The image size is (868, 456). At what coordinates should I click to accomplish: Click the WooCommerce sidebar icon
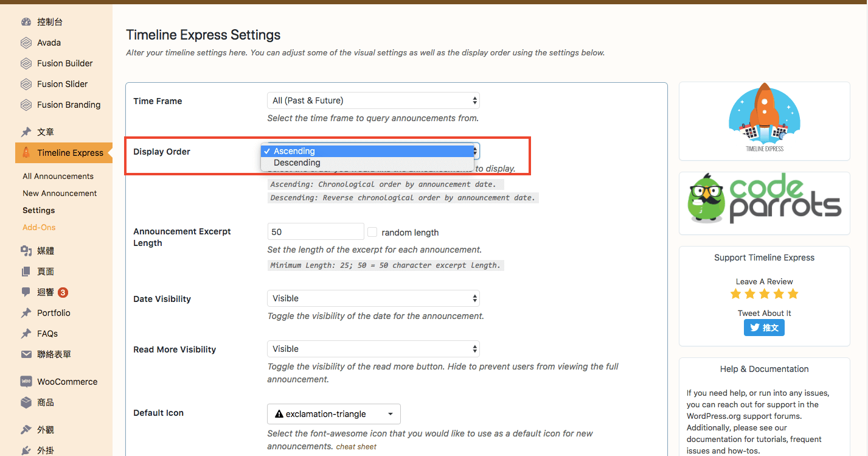coord(26,382)
